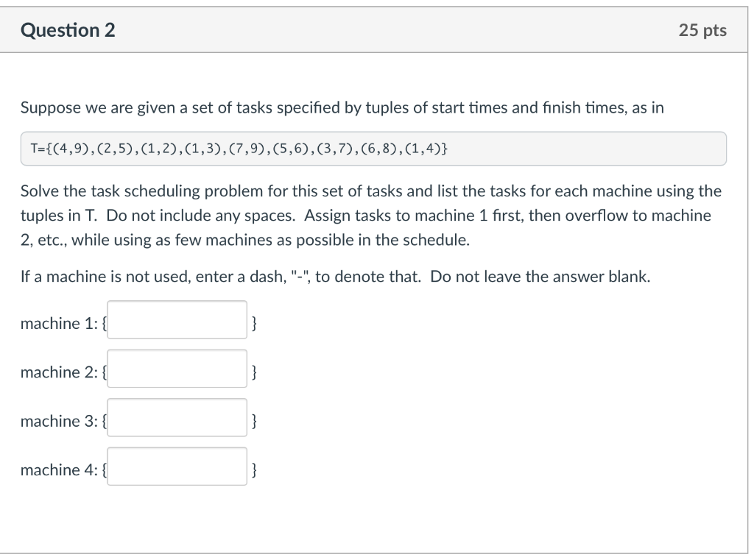The width and height of the screenshot is (754, 560).
Task: Click the "Question 2" heading
Action: point(68,30)
